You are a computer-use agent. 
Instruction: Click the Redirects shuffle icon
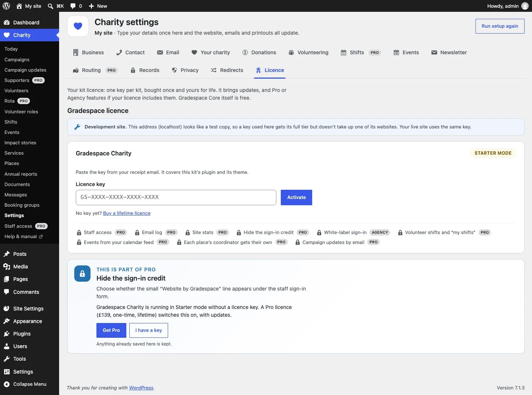(214, 70)
